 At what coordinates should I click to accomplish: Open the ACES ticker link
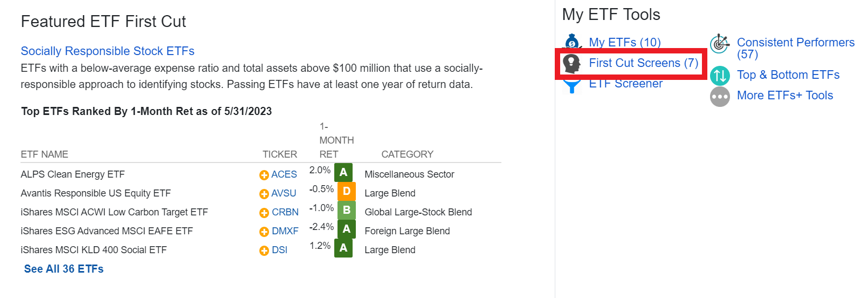point(284,174)
